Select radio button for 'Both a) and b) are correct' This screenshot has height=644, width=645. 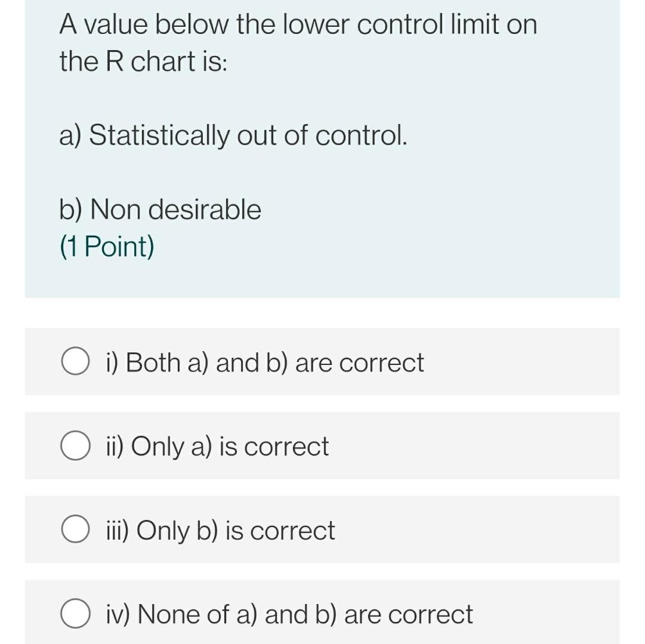pos(75,361)
